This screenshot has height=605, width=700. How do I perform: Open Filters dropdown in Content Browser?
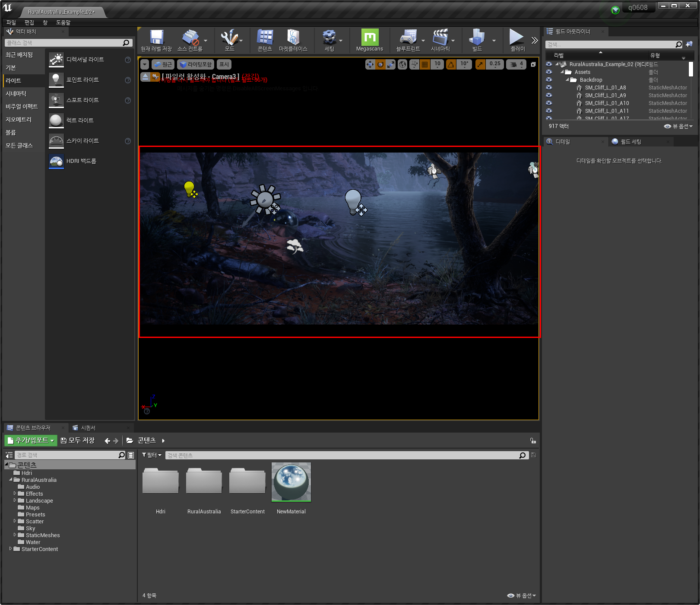[152, 455]
